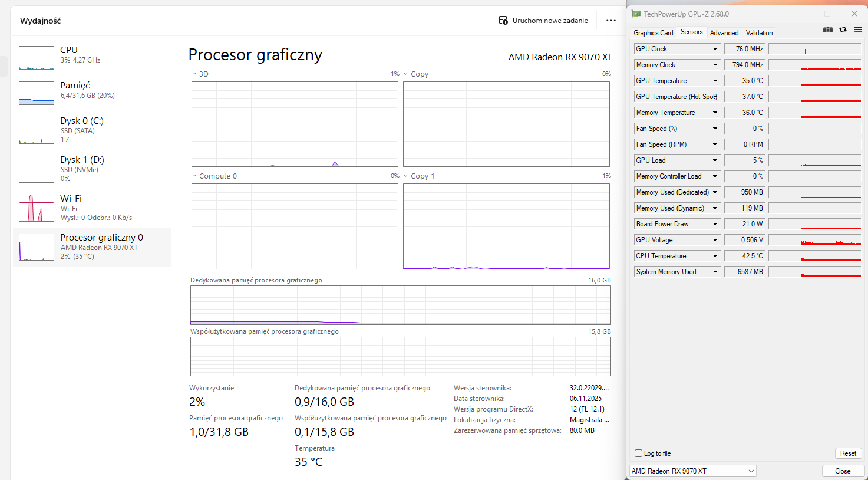Open the GPU Temperature (Hot Spot) dropdown
868x480 pixels.
pyautogui.click(x=715, y=97)
